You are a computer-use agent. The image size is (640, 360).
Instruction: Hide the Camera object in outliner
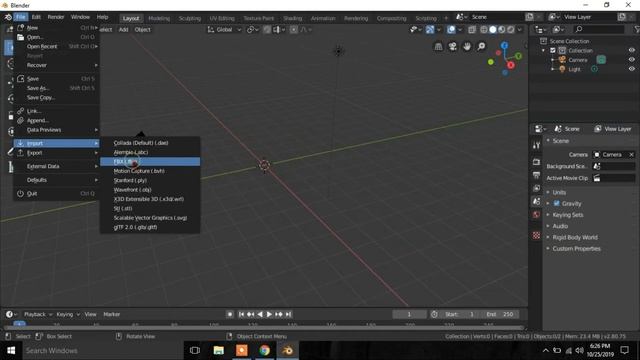[631, 60]
